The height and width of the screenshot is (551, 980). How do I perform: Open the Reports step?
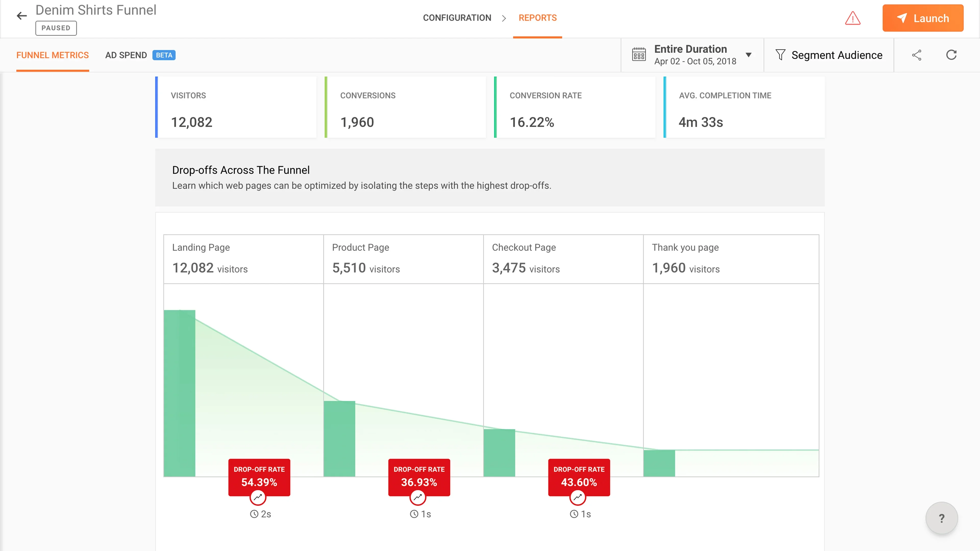pos(537,18)
